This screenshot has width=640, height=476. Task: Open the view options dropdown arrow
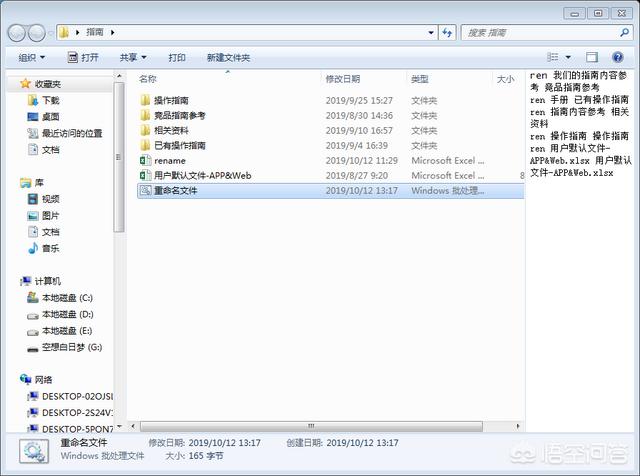point(568,58)
